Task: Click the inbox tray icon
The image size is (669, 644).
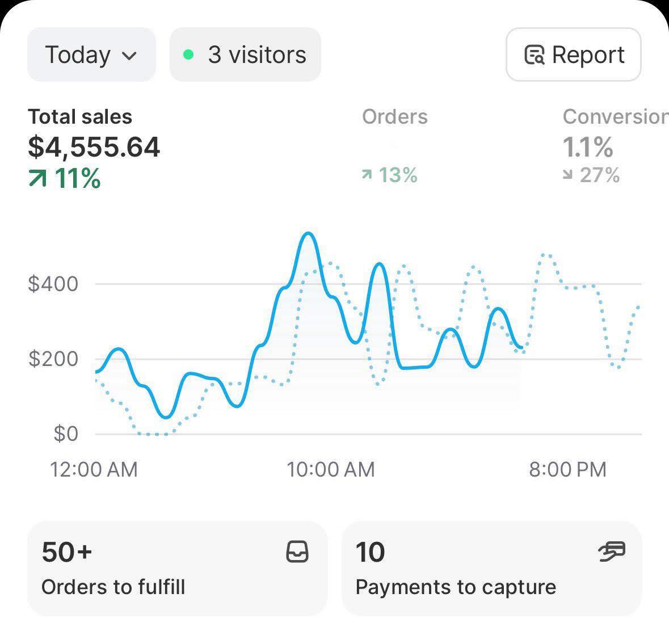Action: pyautogui.click(x=297, y=552)
